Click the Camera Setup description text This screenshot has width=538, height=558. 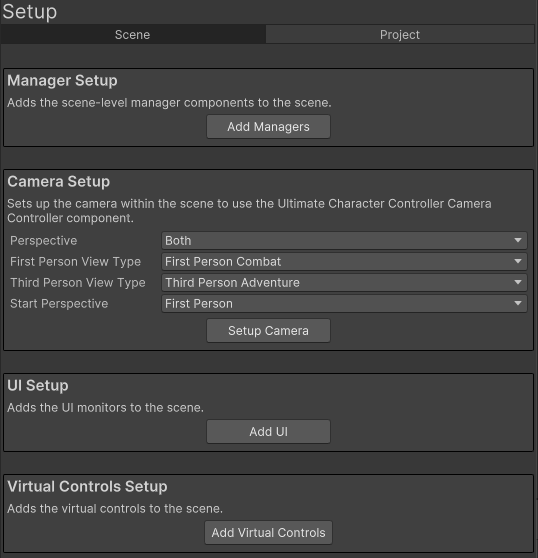(249, 211)
